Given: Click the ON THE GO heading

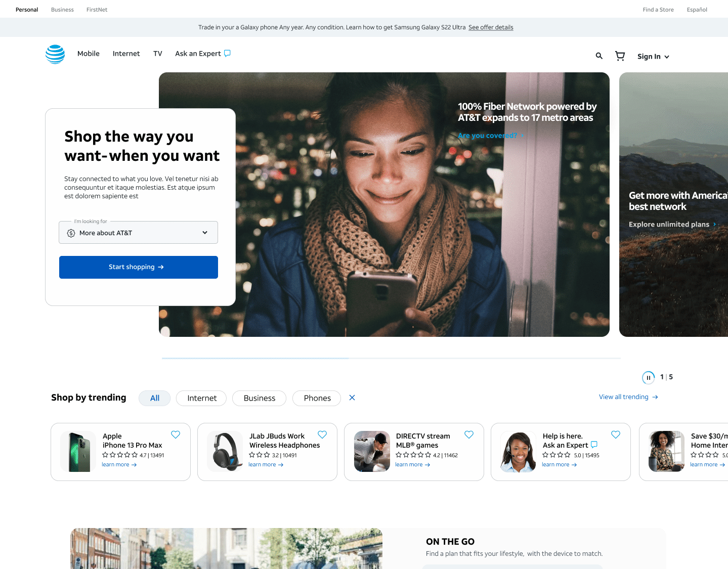Looking at the screenshot, I should pos(450,542).
